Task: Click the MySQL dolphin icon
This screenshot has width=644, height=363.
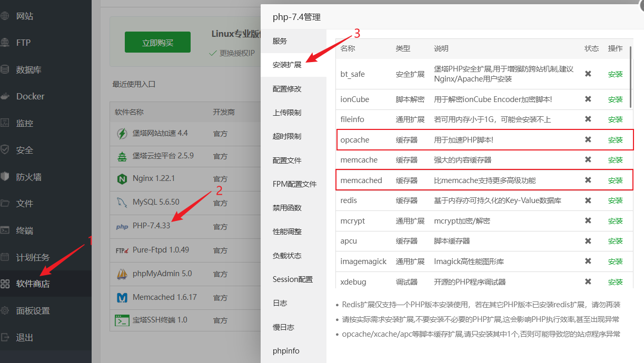Action: pos(122,202)
